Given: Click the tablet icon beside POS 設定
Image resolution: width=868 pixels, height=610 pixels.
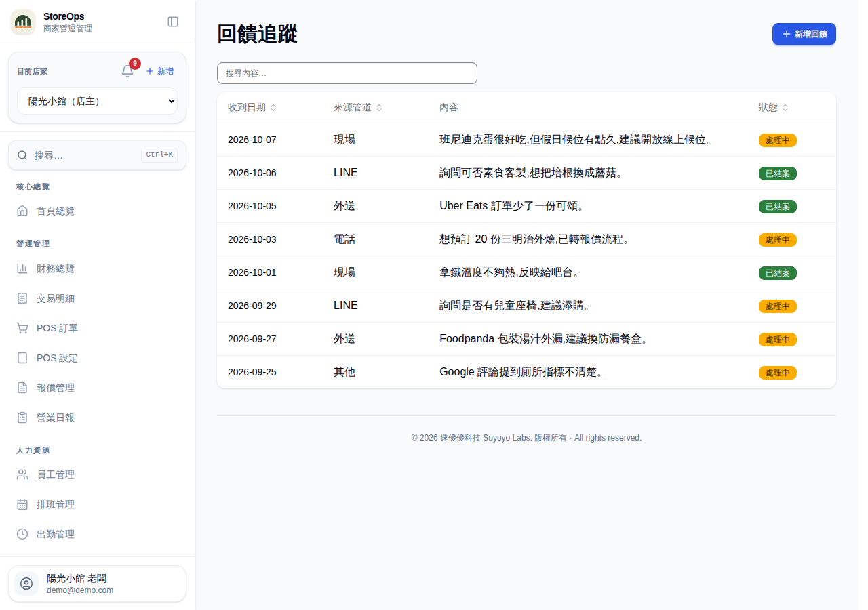Looking at the screenshot, I should pos(22,358).
